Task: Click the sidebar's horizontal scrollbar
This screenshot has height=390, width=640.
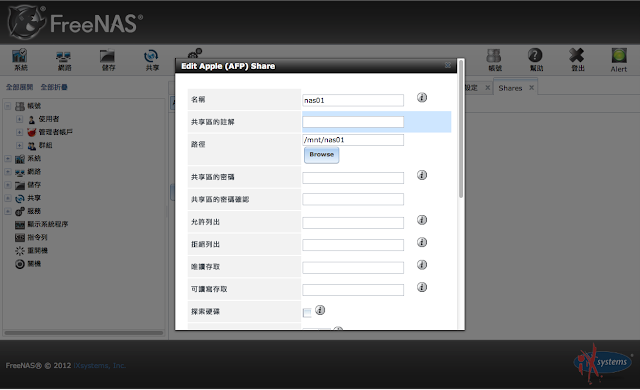Action: click(x=84, y=333)
